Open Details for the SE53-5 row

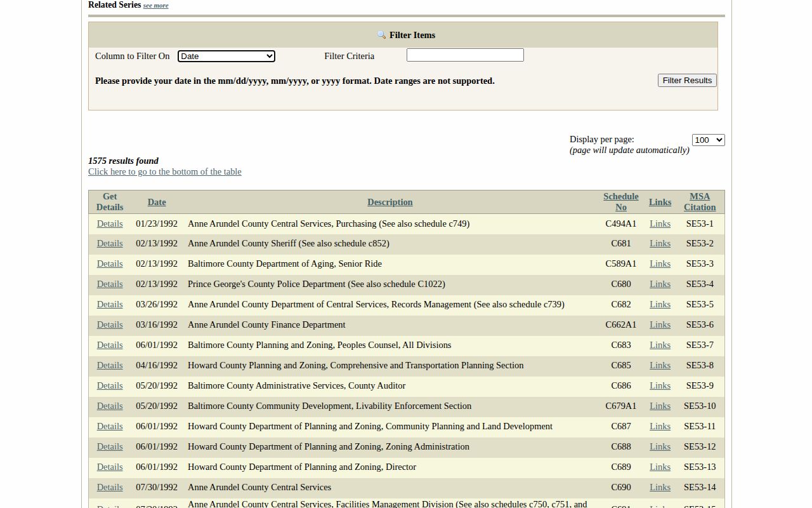[110, 304]
